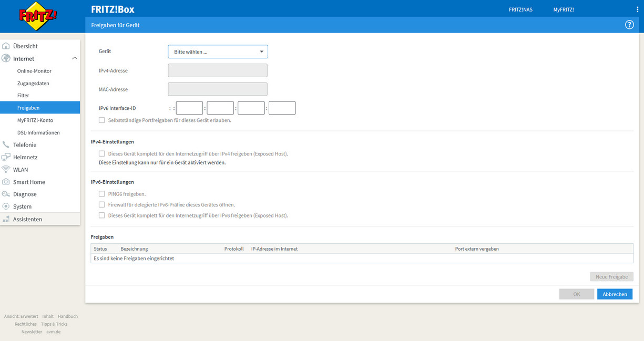Click the first IPv6 Interface-ID field

click(189, 108)
